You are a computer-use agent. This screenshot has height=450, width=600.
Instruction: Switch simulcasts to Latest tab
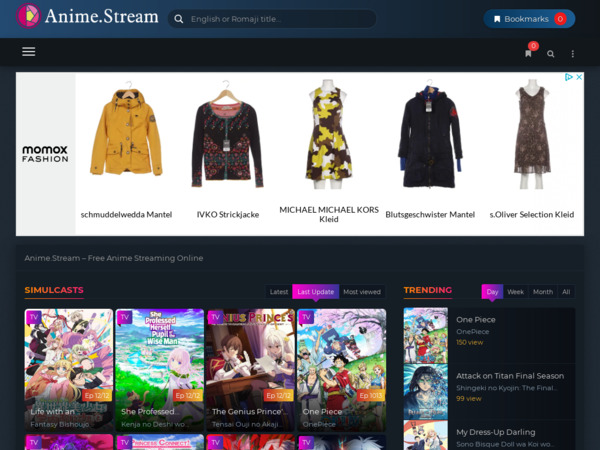[x=279, y=292]
